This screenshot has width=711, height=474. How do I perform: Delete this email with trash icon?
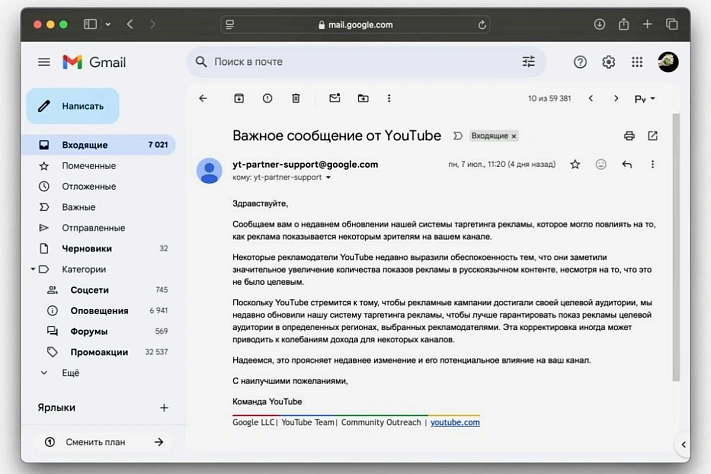pos(296,98)
